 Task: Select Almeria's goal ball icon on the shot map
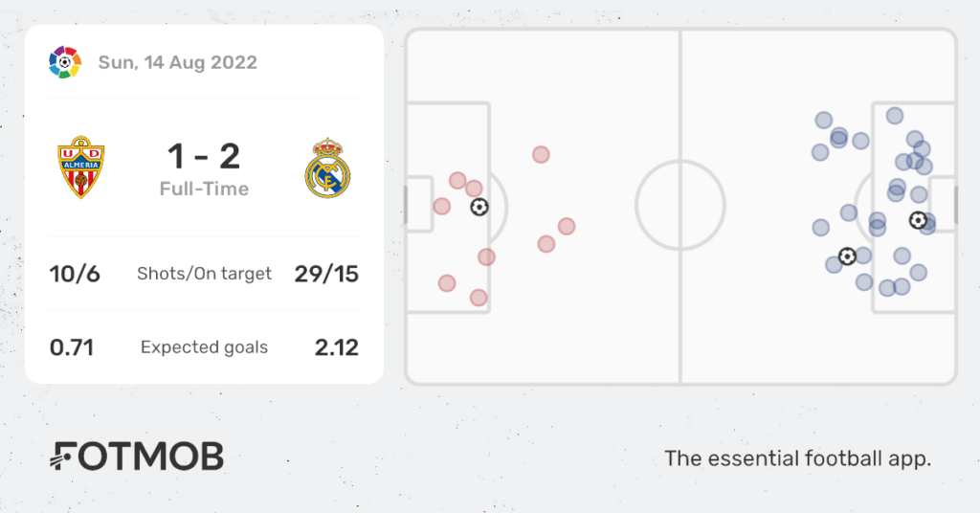479,207
